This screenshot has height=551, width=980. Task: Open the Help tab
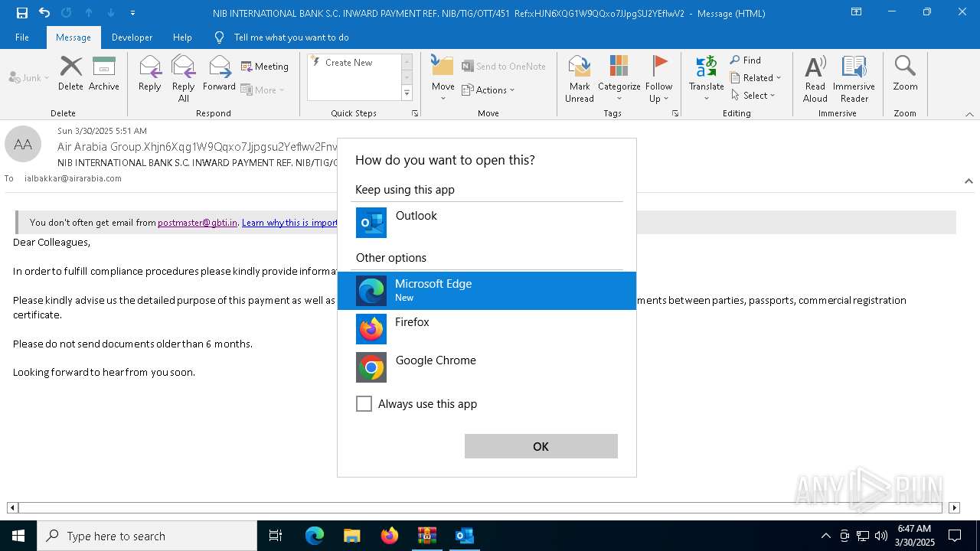coord(182,37)
